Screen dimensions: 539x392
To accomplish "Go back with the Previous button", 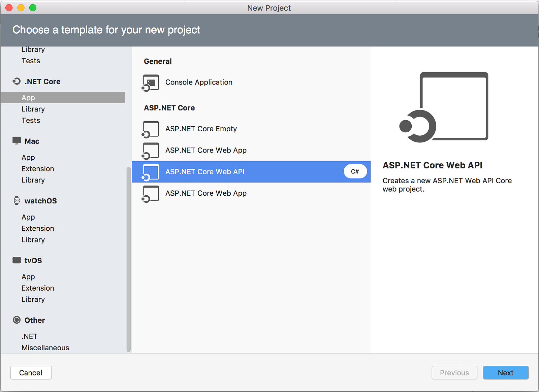I will (x=454, y=372).
